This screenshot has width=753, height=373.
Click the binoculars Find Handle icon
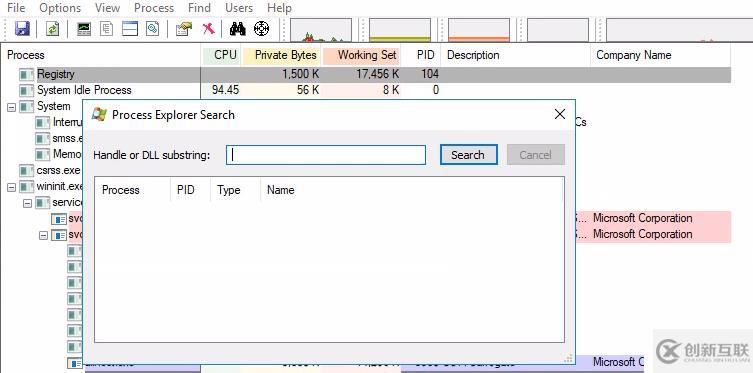click(237, 29)
